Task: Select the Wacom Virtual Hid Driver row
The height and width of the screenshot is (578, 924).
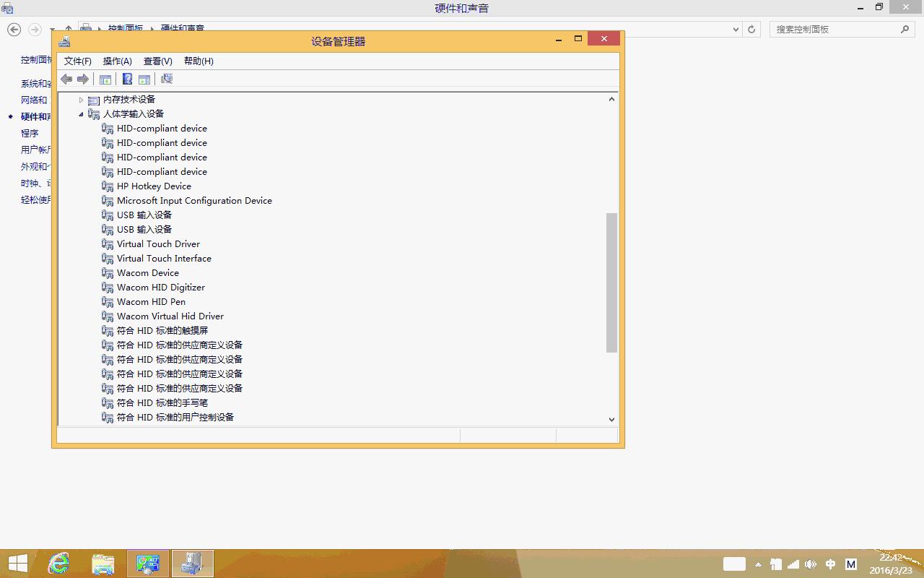Action: 170,316
